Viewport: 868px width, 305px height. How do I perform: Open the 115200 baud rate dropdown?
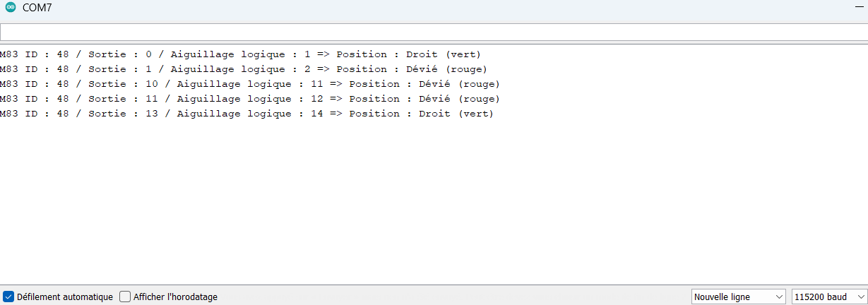coord(830,297)
